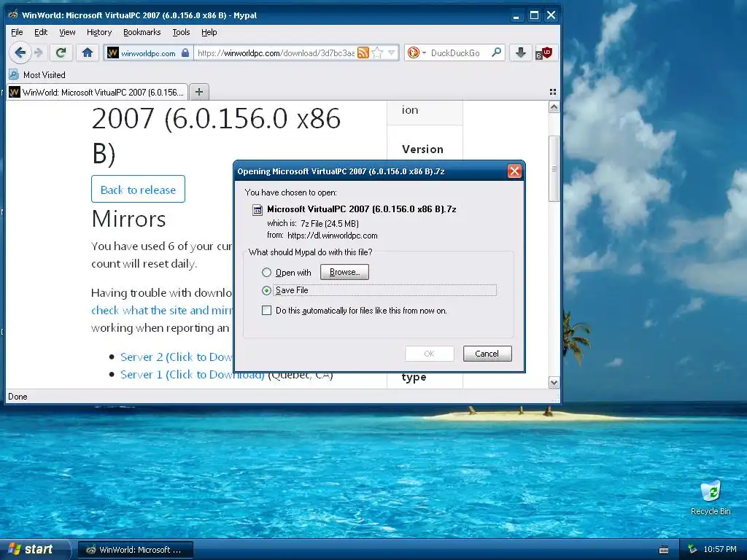The height and width of the screenshot is (560, 747).
Task: Click the browser Forward arrow button
Action: click(x=39, y=52)
